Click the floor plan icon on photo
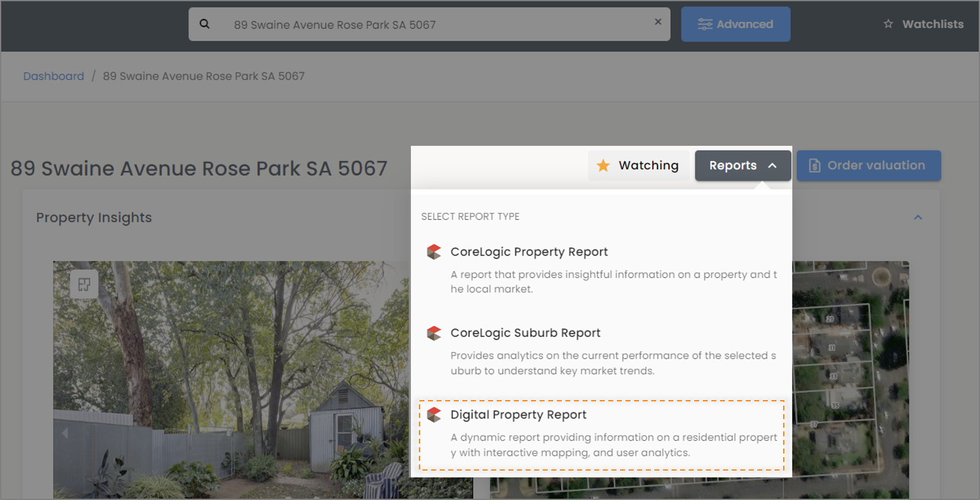This screenshot has width=980, height=500. [84, 284]
